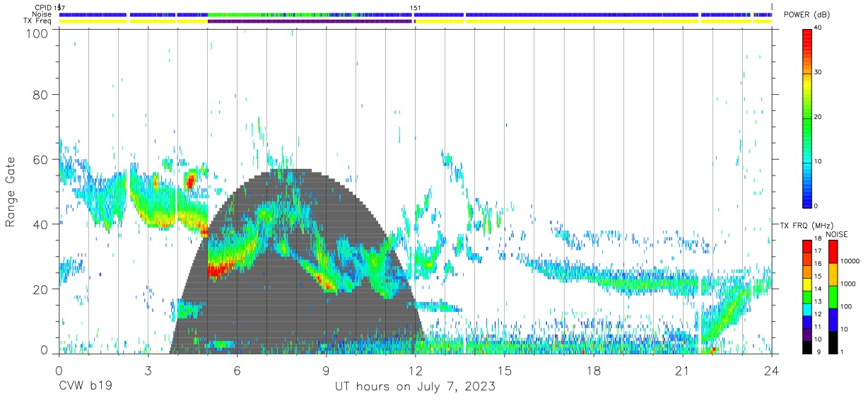Click the x-axis tick label '15'
The height and width of the screenshot is (401, 868).
tap(505, 371)
